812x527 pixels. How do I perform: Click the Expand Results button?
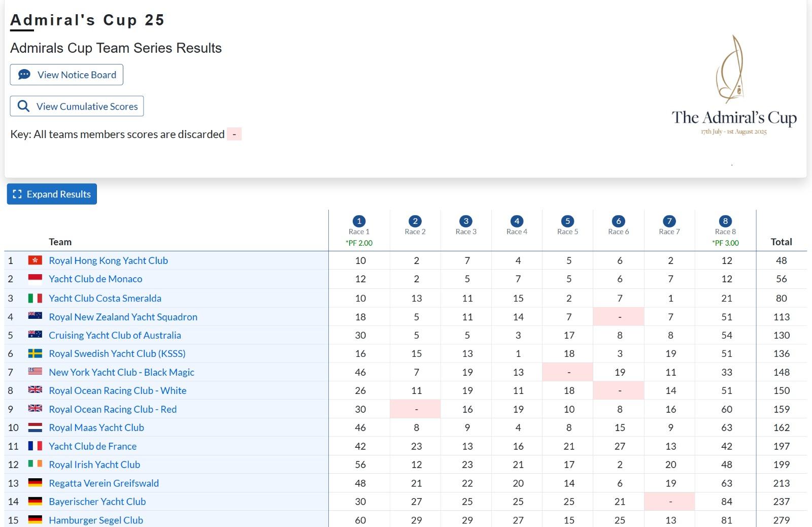coord(52,194)
